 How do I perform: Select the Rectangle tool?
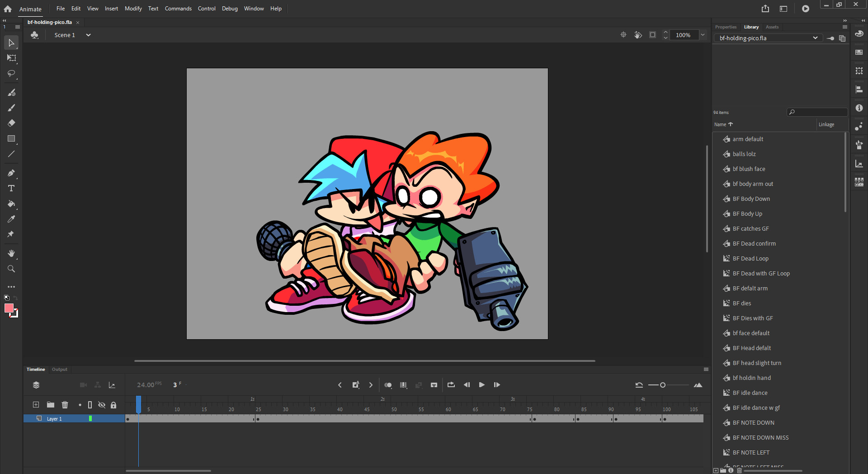[11, 139]
